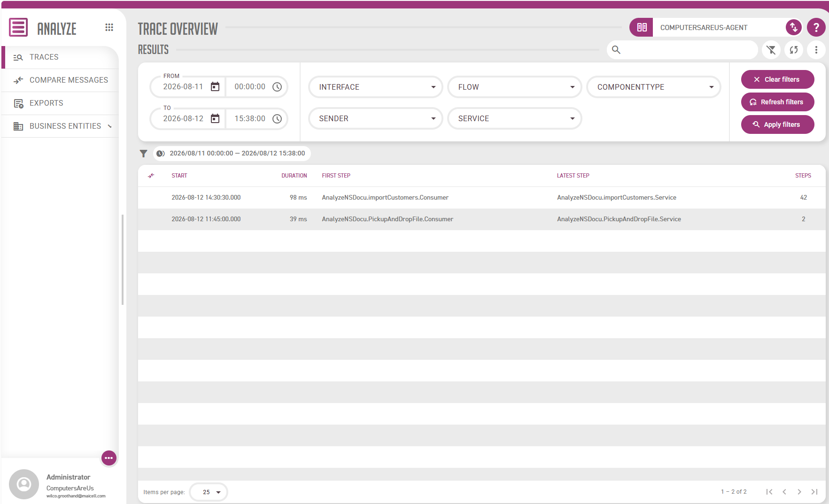Click the Administrator avatar image

[24, 484]
